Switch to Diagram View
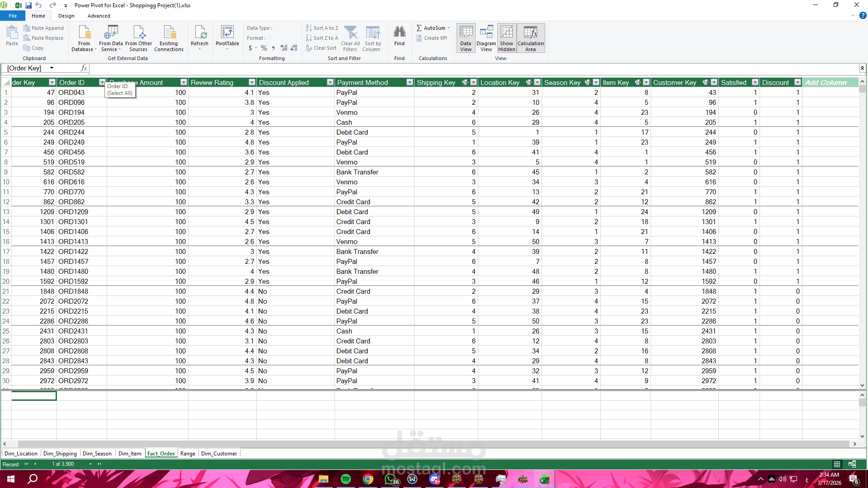The width and height of the screenshot is (868, 488). [486, 38]
